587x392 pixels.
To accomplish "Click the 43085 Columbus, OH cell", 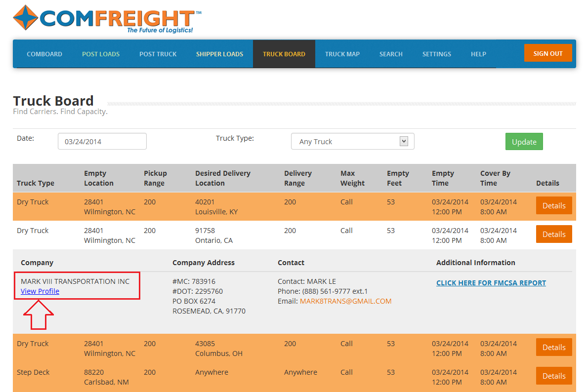I will coord(218,348).
